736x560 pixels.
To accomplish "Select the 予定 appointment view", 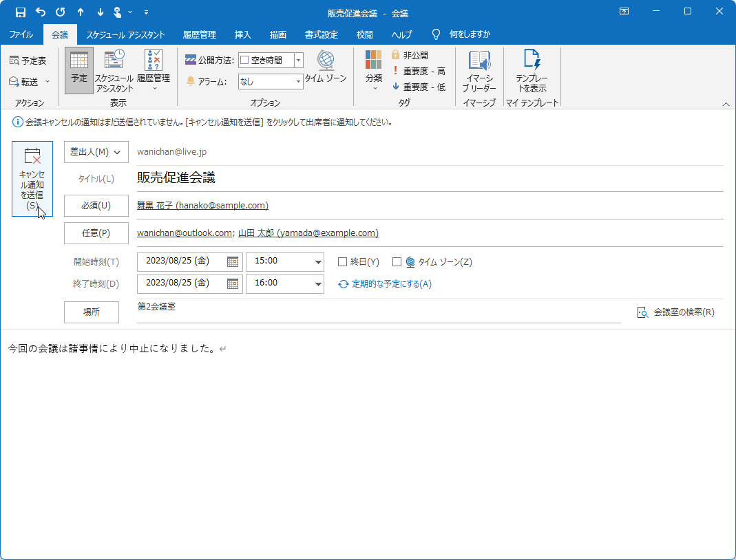I will coord(79,70).
